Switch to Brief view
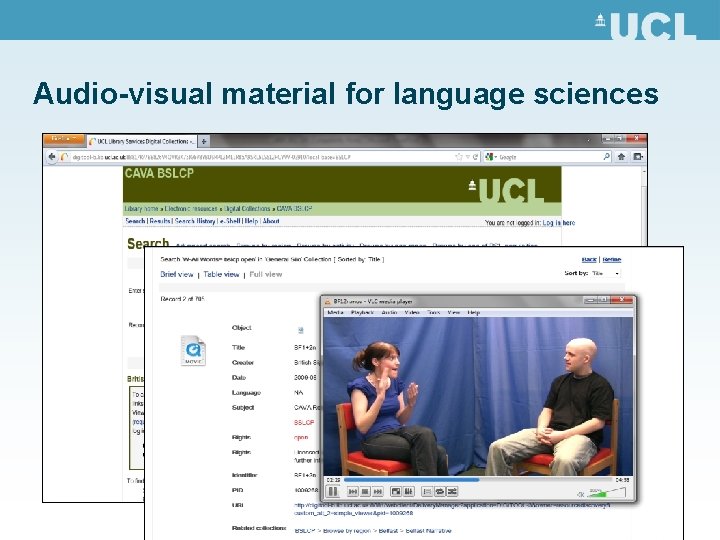Screen dimensions: 720x540 click(x=176, y=275)
